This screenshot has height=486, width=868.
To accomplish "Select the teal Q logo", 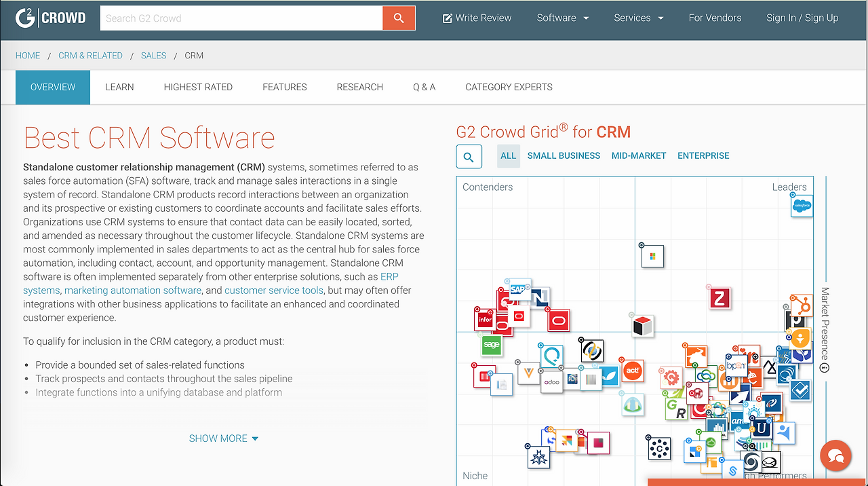I will (552, 356).
